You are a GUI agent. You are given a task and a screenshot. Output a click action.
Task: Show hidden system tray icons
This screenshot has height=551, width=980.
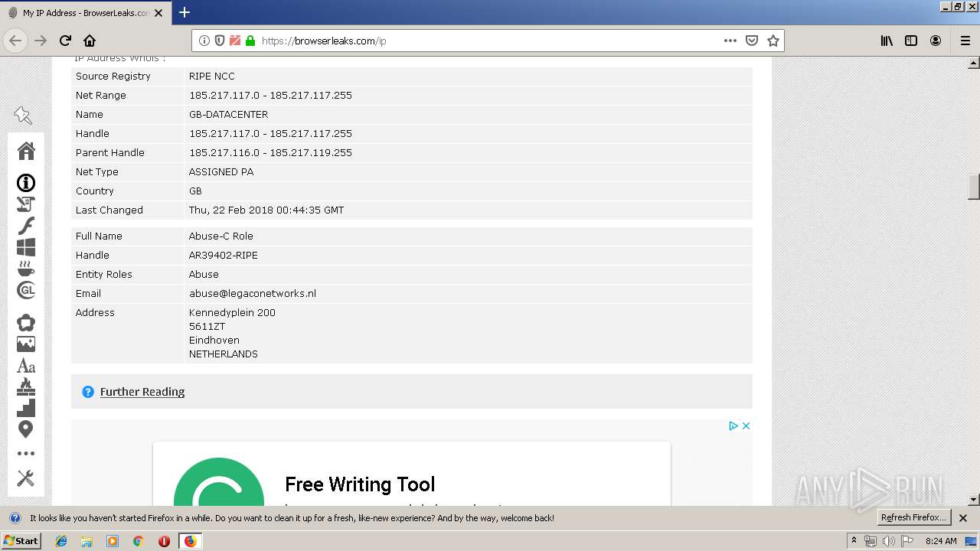[x=854, y=541]
